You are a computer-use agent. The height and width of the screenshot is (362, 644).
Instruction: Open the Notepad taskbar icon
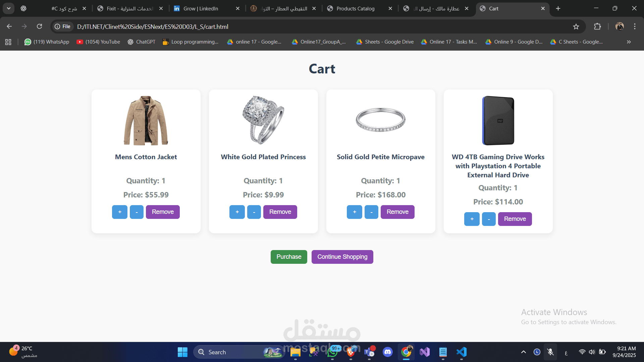click(x=443, y=352)
